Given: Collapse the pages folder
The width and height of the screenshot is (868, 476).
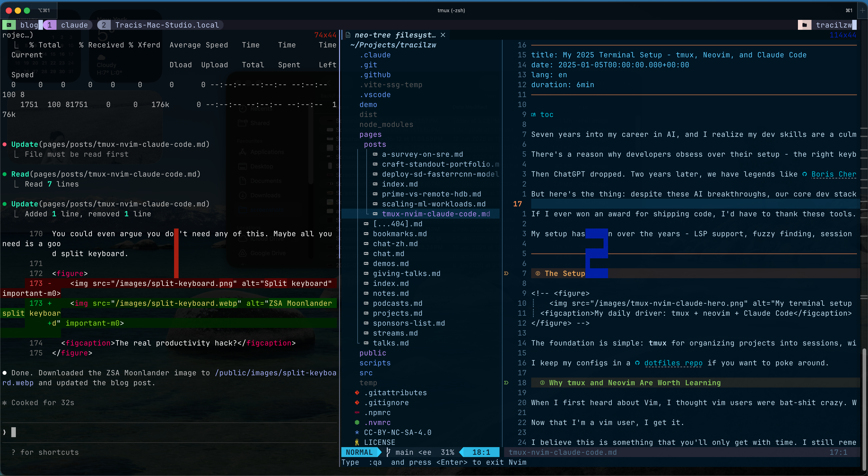Looking at the screenshot, I should [370, 134].
